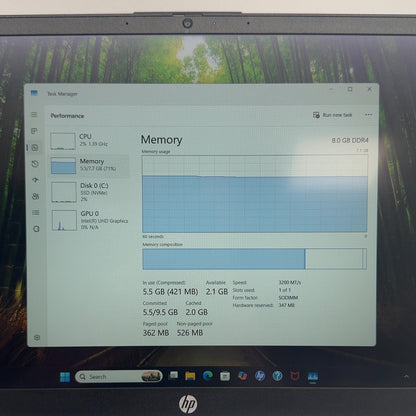This screenshot has height=416, width=416.
Task: Open the Startup apps page icon
Action: (35, 180)
